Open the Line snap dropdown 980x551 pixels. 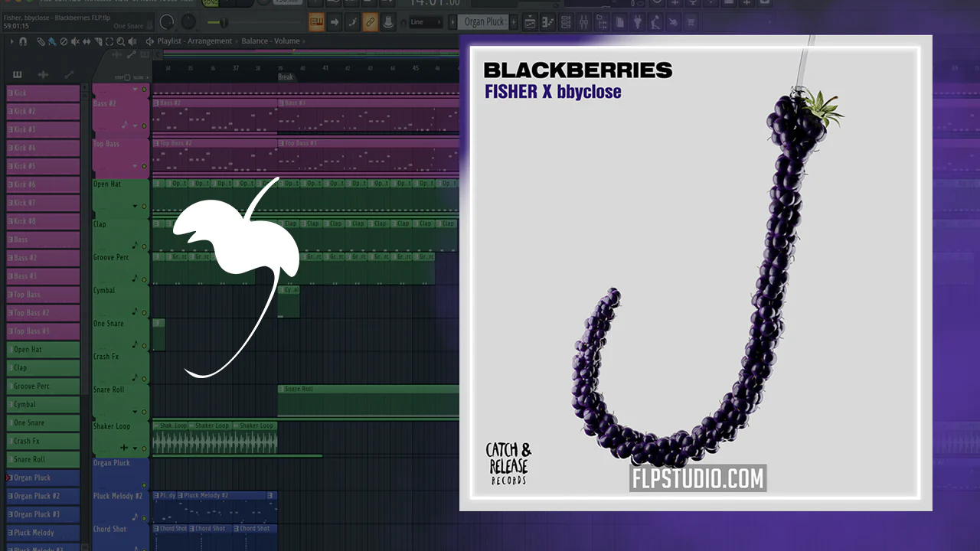426,22
